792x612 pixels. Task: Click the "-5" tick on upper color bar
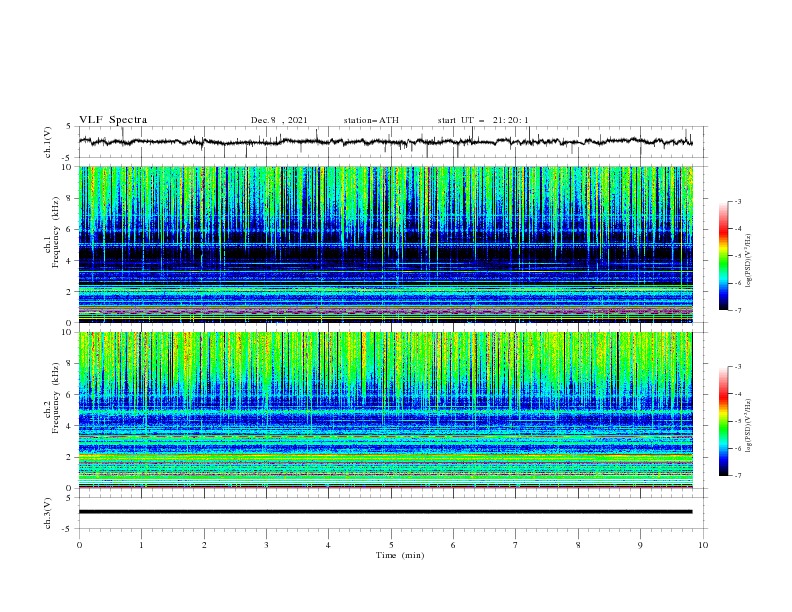pos(737,256)
